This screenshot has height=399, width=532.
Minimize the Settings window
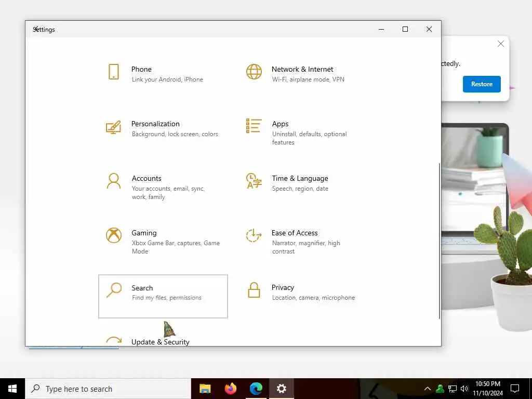[381, 29]
